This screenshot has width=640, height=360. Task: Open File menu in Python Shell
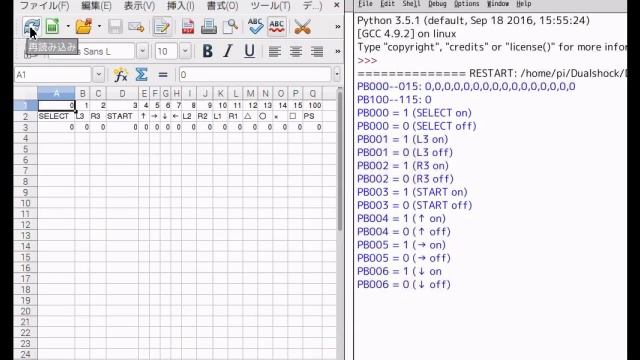(x=365, y=4)
